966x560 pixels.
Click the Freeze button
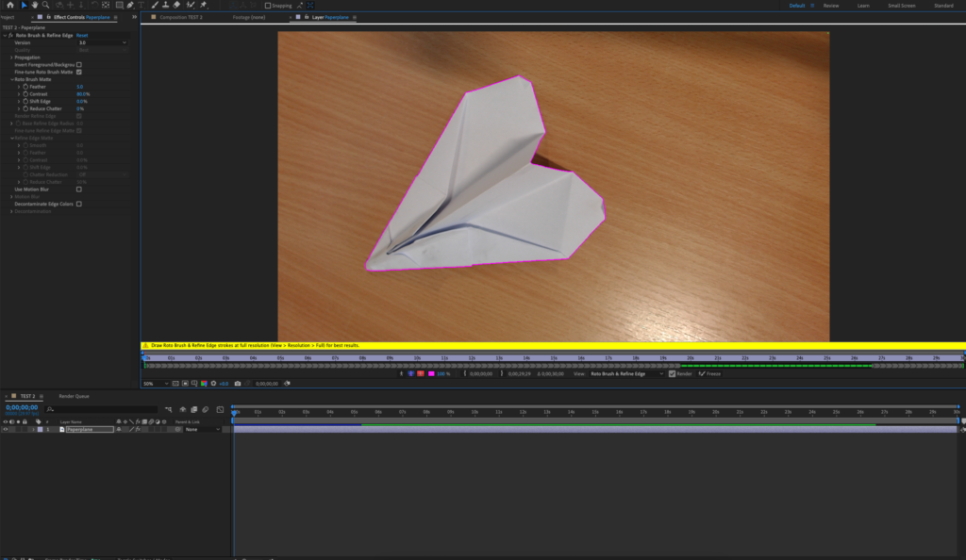pos(710,374)
